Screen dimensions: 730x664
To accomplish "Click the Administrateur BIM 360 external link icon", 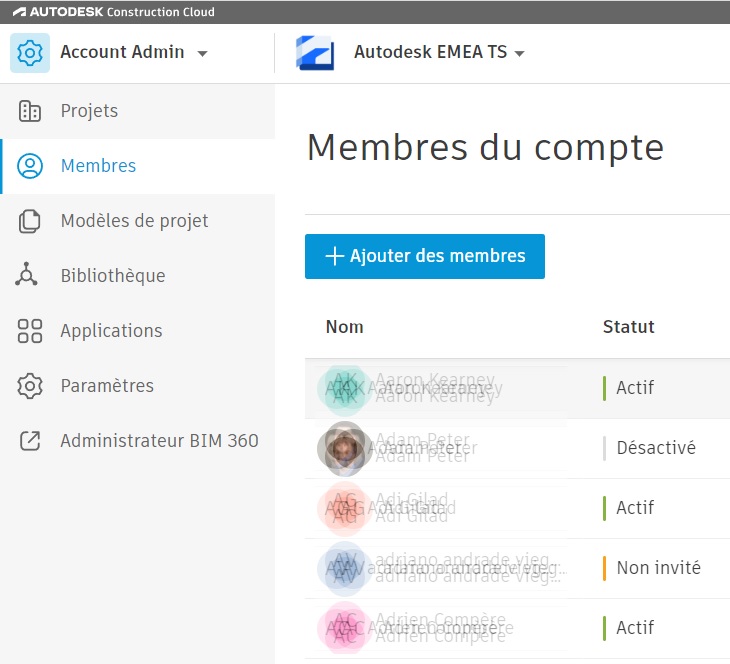I will click(30, 441).
